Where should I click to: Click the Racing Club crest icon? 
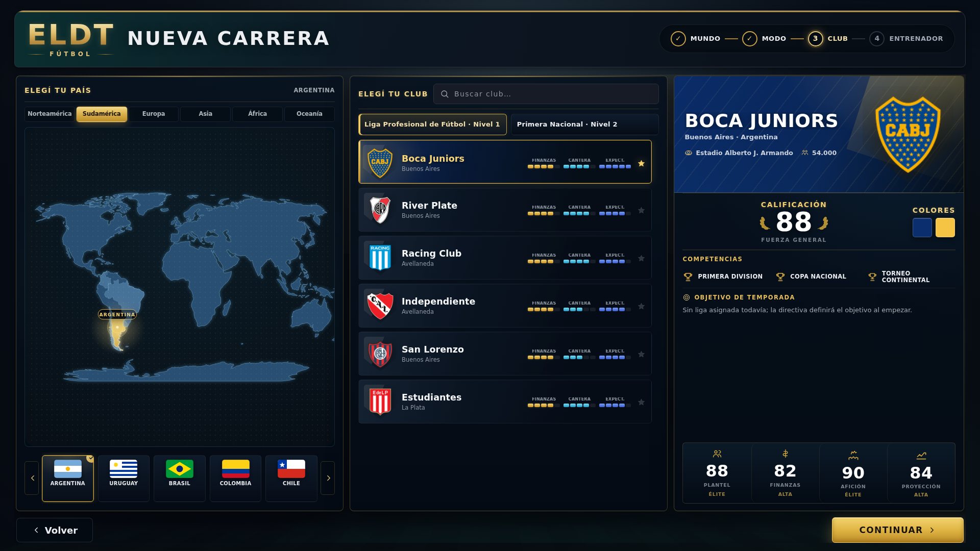point(380,258)
